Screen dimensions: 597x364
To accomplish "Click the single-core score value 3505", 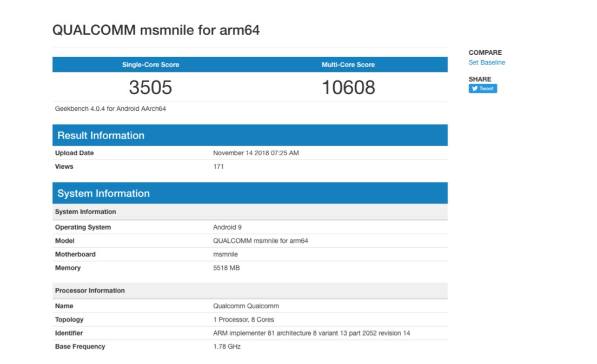I will pyautogui.click(x=150, y=87).
